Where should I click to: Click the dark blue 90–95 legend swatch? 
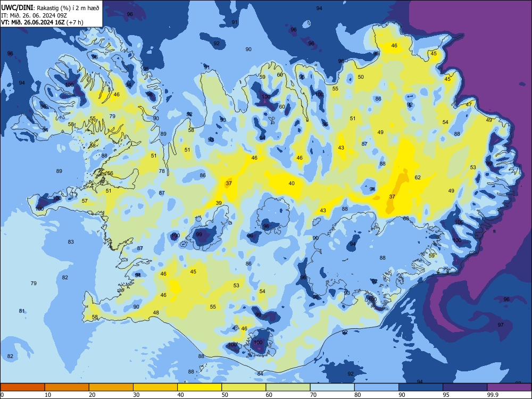(x=421, y=387)
